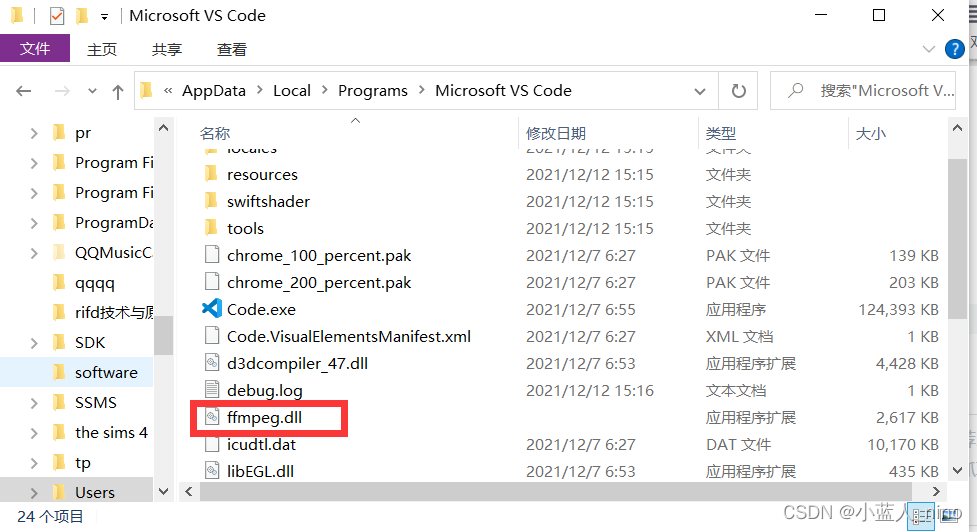Click the 2021/12/12 15:16 date cell
This screenshot has width=977, height=532.
589,390
